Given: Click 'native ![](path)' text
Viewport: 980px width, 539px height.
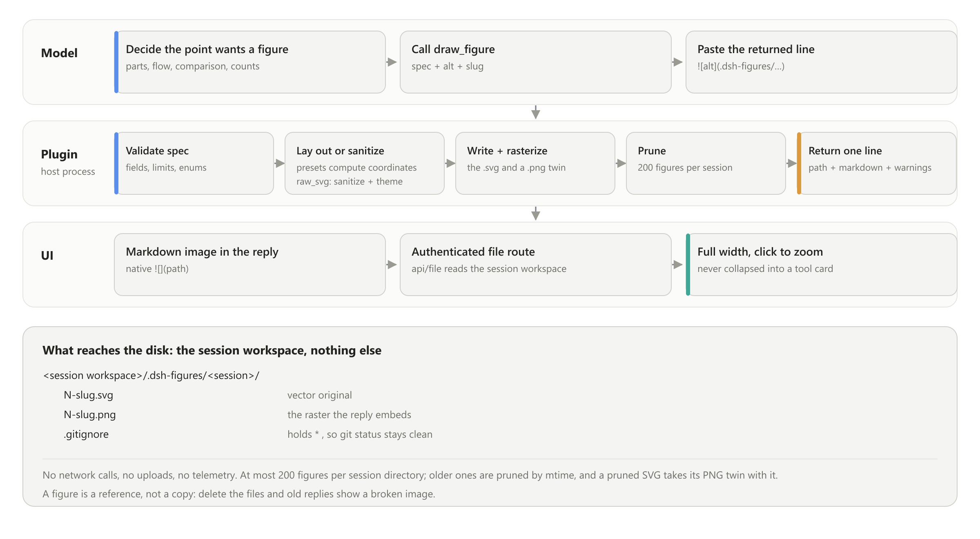Looking at the screenshot, I should tap(157, 269).
